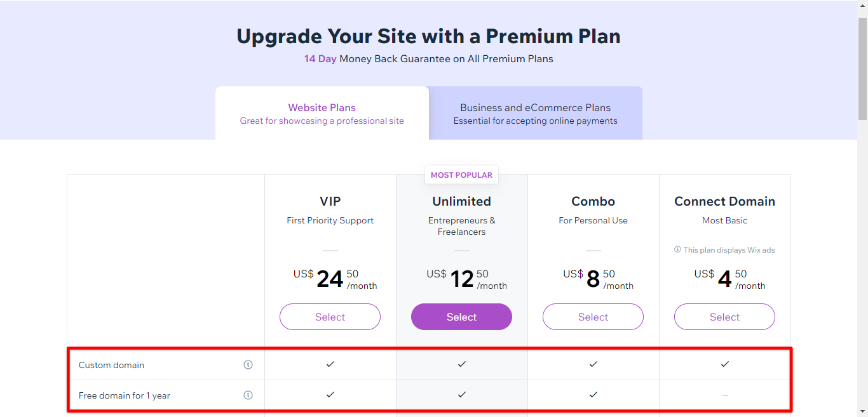Select the Connect Domain plan
Viewport: 868px width, 417px height.
(724, 317)
